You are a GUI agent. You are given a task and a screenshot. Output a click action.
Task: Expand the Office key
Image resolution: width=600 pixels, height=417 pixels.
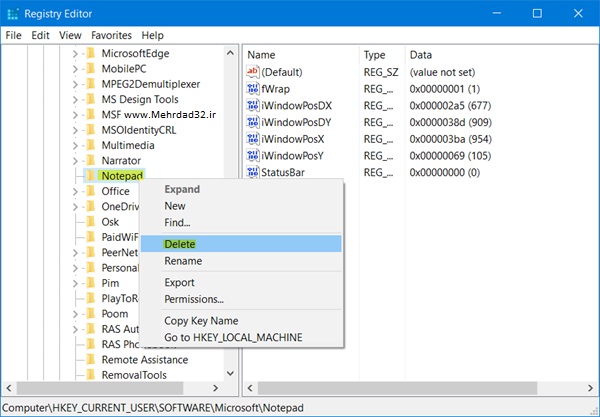point(75,191)
